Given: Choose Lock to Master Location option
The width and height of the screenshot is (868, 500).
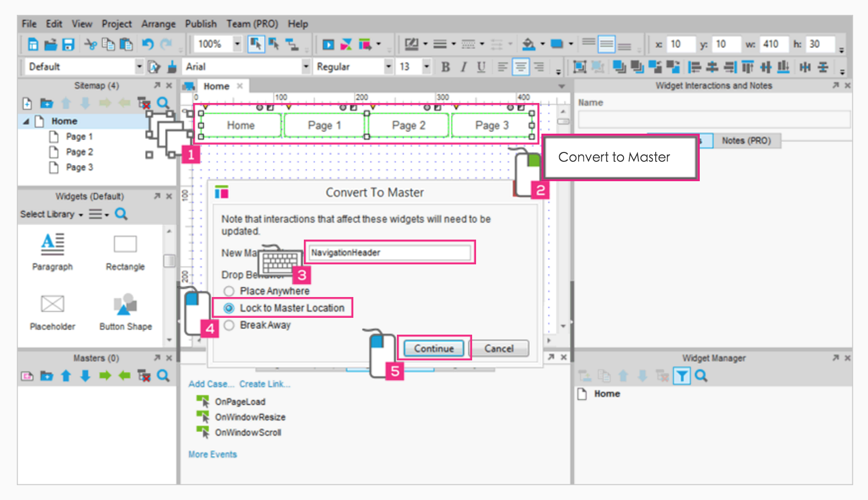Looking at the screenshot, I should pos(229,308).
